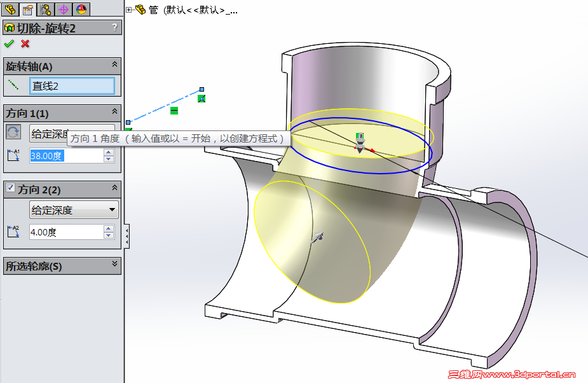
Task: Select the 管 part in flyout tree
Action: tap(153, 10)
